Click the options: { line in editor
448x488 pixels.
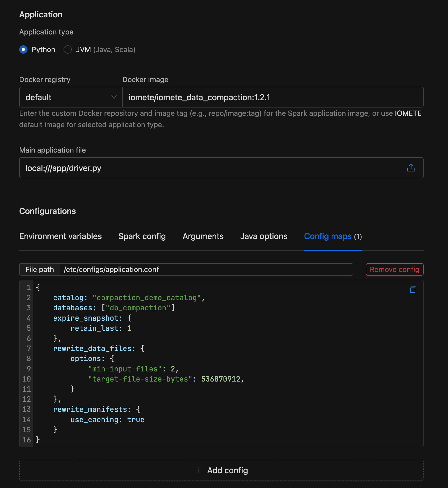92,358
